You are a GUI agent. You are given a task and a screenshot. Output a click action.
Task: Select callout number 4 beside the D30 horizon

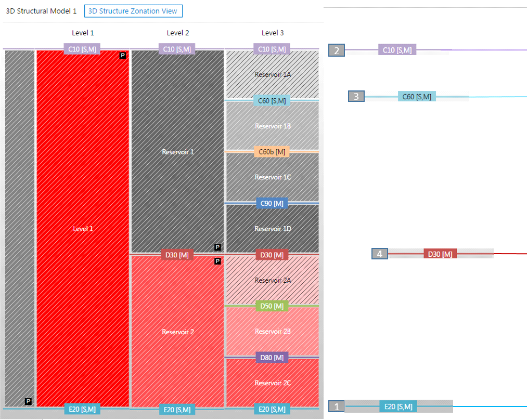click(379, 254)
